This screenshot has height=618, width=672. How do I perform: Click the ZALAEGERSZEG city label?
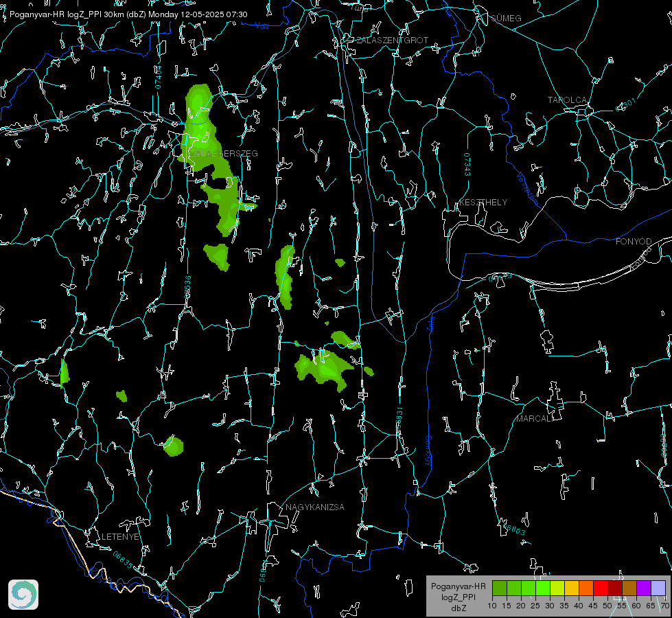click(224, 153)
